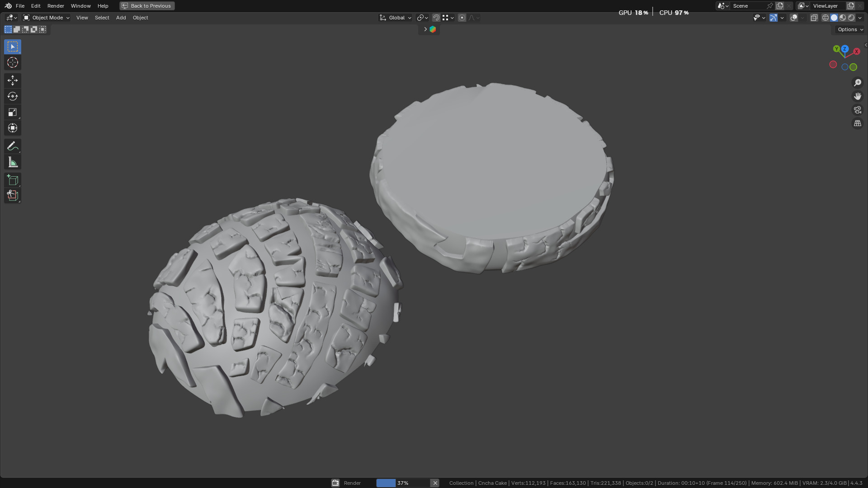Click Back to Previous button
The image size is (868, 488).
(x=147, y=6)
